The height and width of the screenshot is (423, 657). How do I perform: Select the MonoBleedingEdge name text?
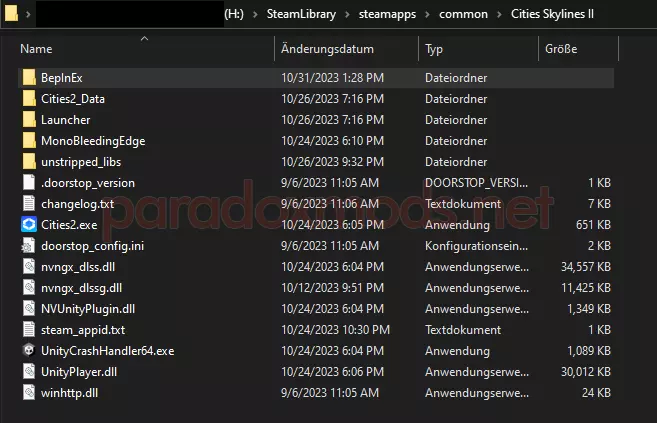[x=93, y=141]
